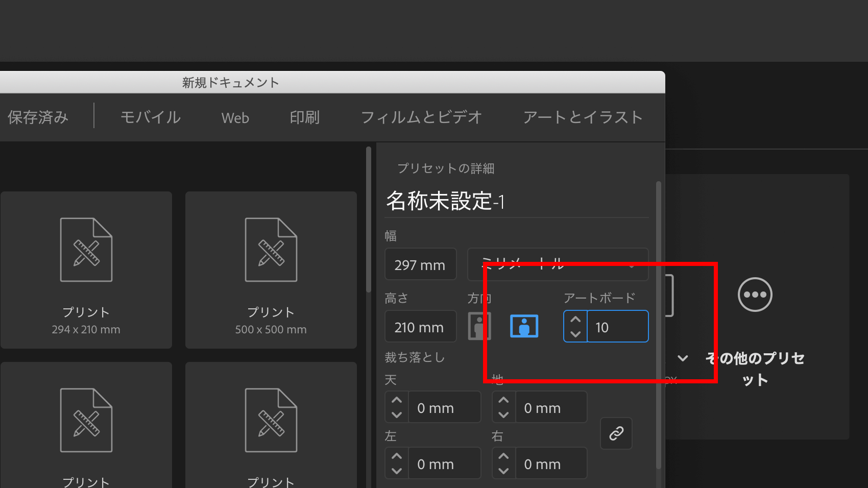Switch to the 印刷 tab
The image size is (868, 488).
point(304,117)
